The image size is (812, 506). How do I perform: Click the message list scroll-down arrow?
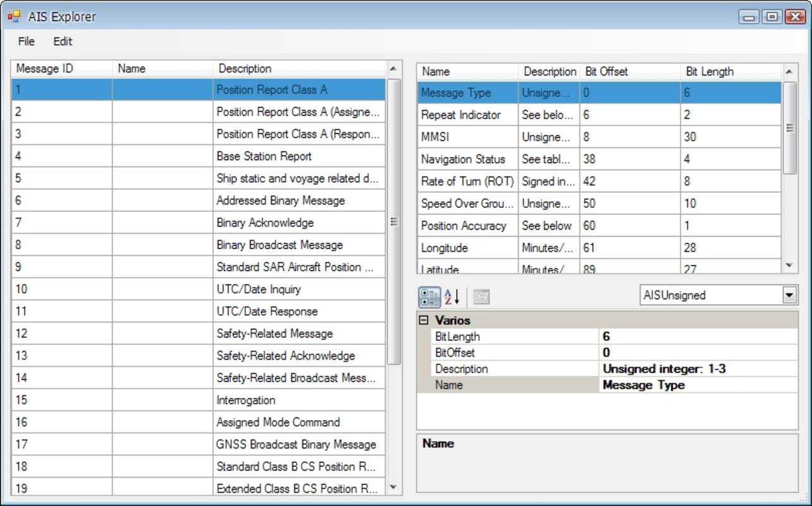point(393,488)
